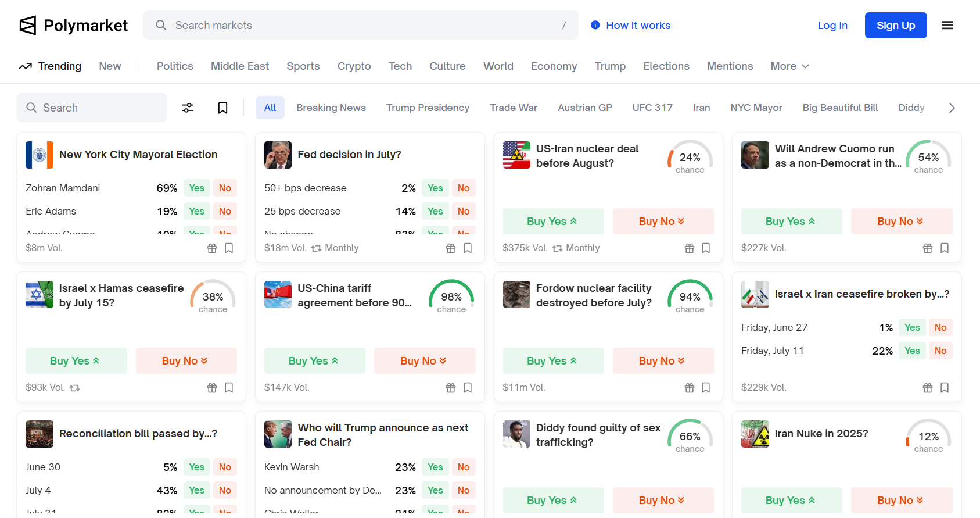Viewport: 980px width, 518px height.
Task: Buy No on Diddy found guilty market
Action: click(663, 500)
